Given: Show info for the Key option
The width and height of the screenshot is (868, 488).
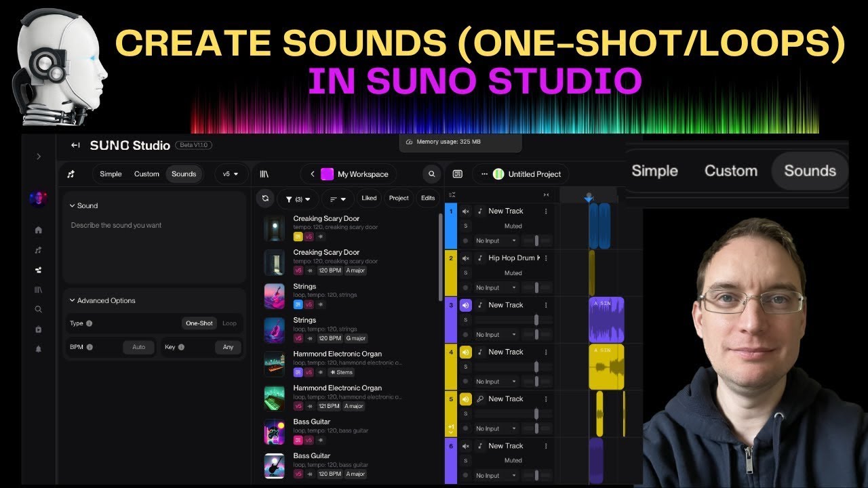Looking at the screenshot, I should tap(181, 347).
